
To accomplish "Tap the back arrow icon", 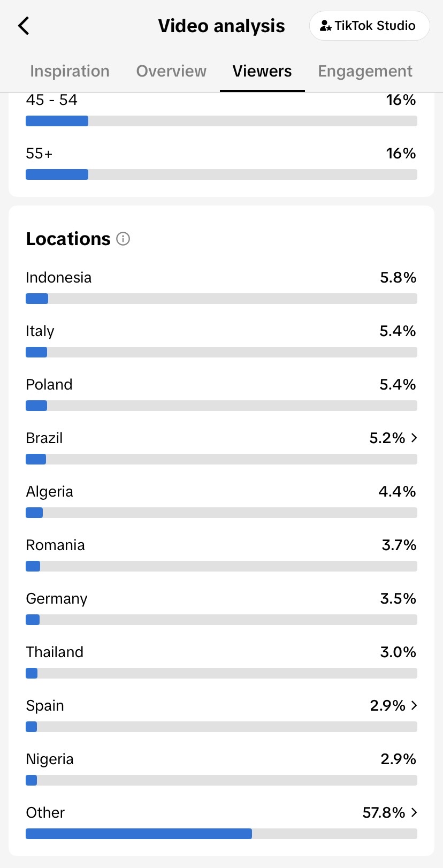I will pos(24,26).
